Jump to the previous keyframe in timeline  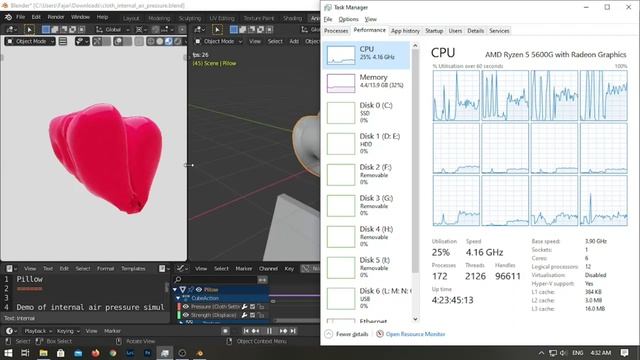pyautogui.click(x=256, y=331)
